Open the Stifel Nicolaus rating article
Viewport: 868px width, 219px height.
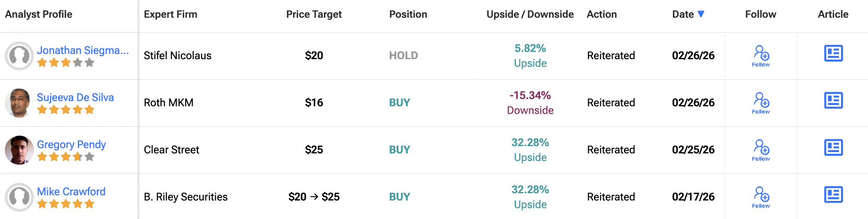tap(833, 54)
